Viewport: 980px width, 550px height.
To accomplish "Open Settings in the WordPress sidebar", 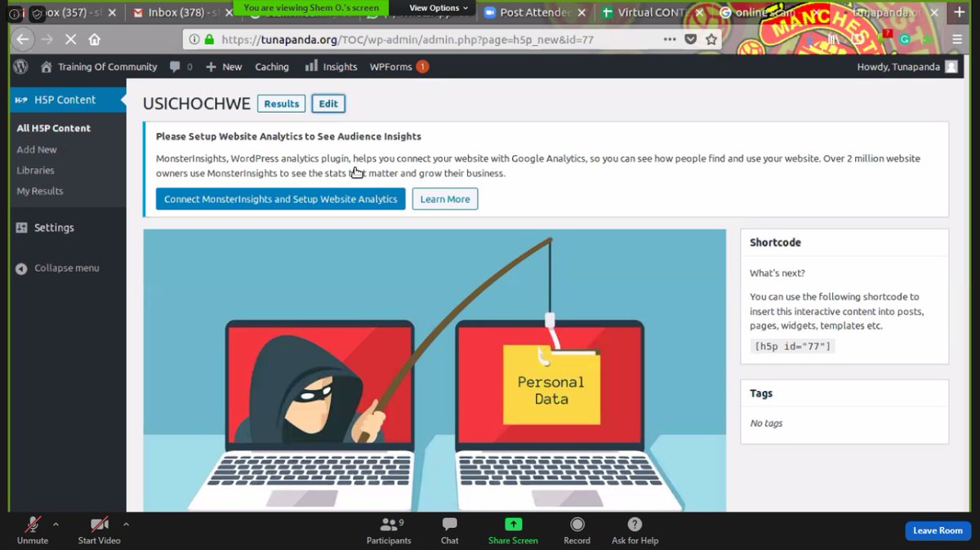I will pos(54,228).
